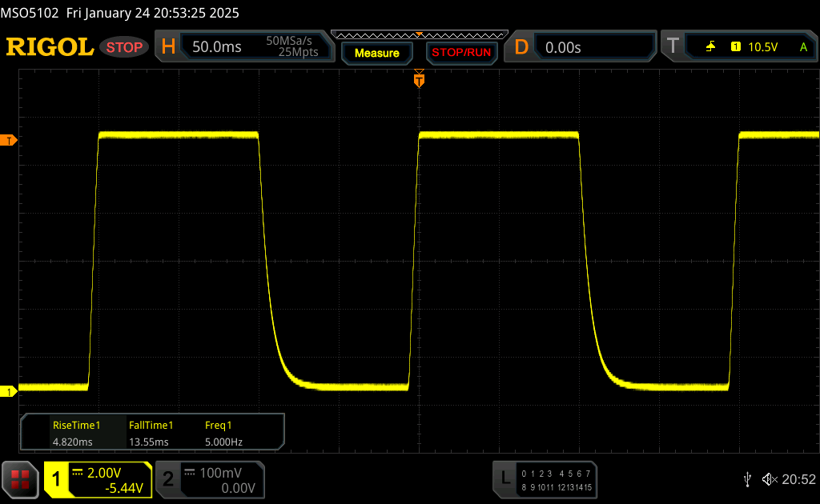This screenshot has height=504, width=820.
Task: Click the USB connection status icon
Action: pos(746,479)
